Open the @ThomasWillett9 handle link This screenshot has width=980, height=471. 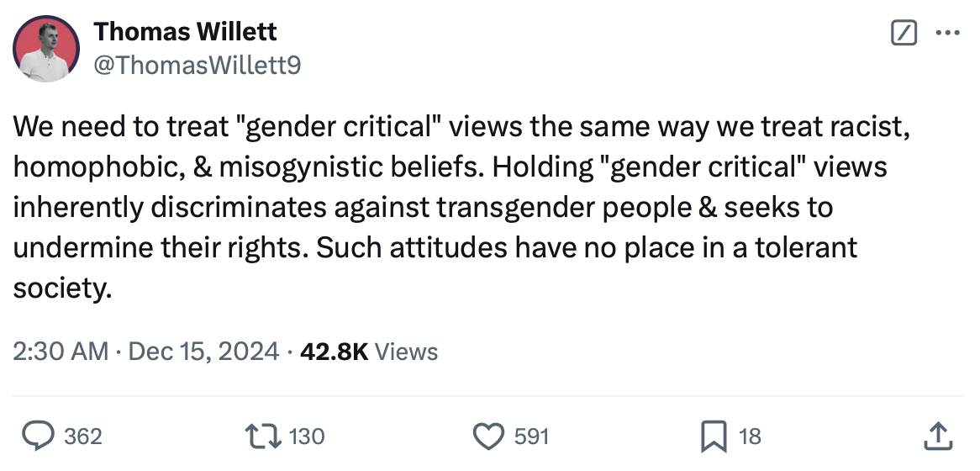pyautogui.click(x=197, y=64)
